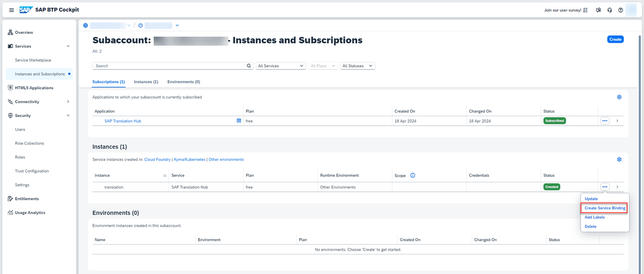Collapse the Security section chevron

tap(68, 115)
